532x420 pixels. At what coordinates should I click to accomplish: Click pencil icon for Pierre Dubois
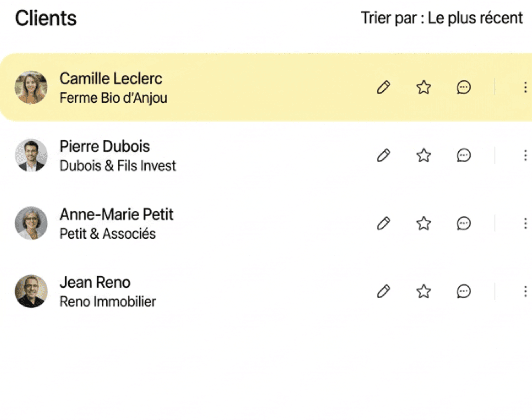point(383,155)
